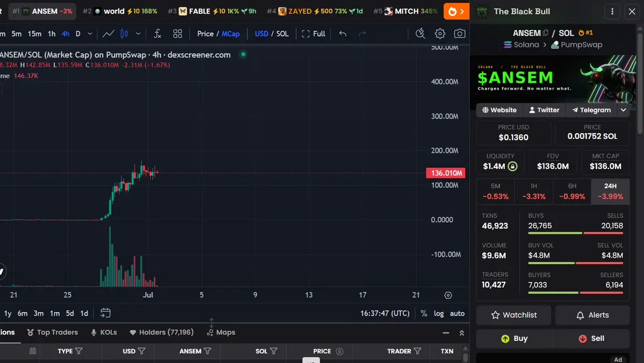644x363 pixels.
Task: Select the 1h timeframe
Action: tap(52, 34)
